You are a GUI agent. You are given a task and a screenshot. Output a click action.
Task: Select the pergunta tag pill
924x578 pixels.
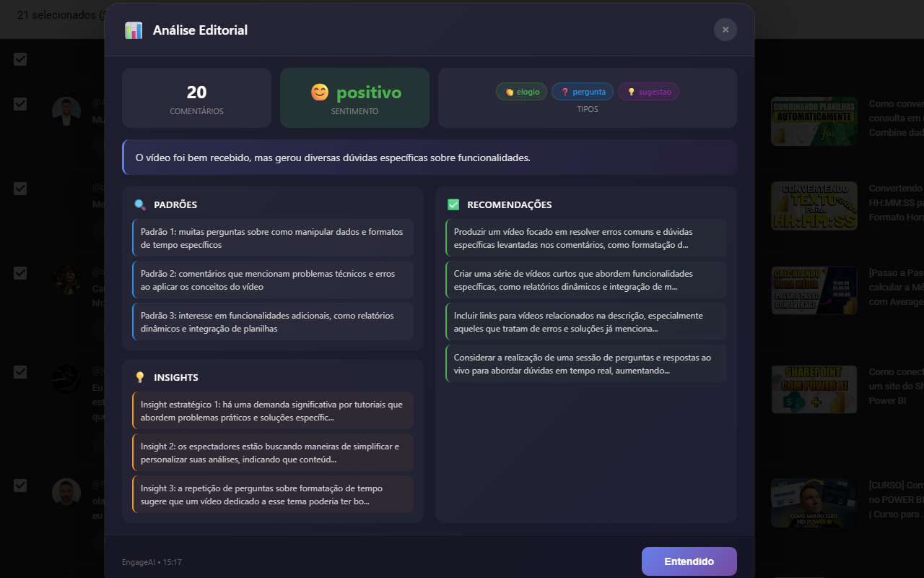click(x=583, y=91)
